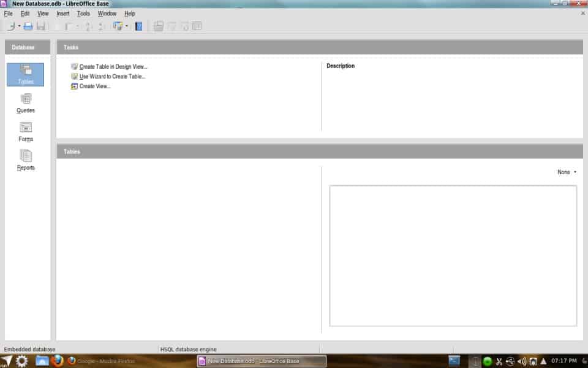Screen dimensions: 588x368
Task: Open the New document dropdown arrow
Action: (x=19, y=26)
